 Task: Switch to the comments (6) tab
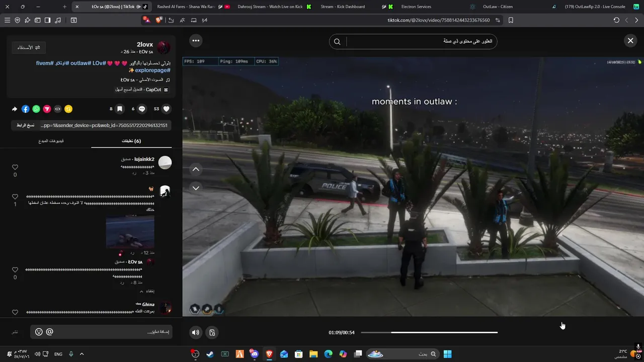131,141
